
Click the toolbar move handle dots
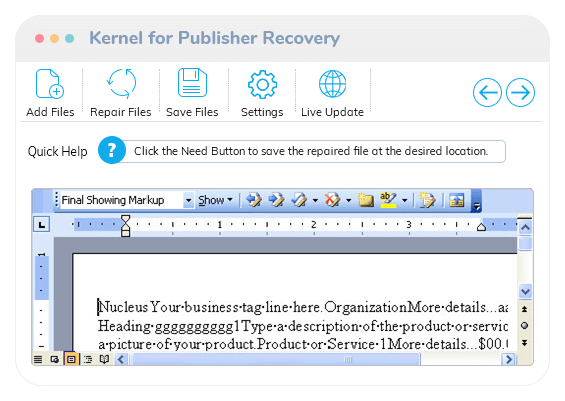[x=57, y=200]
